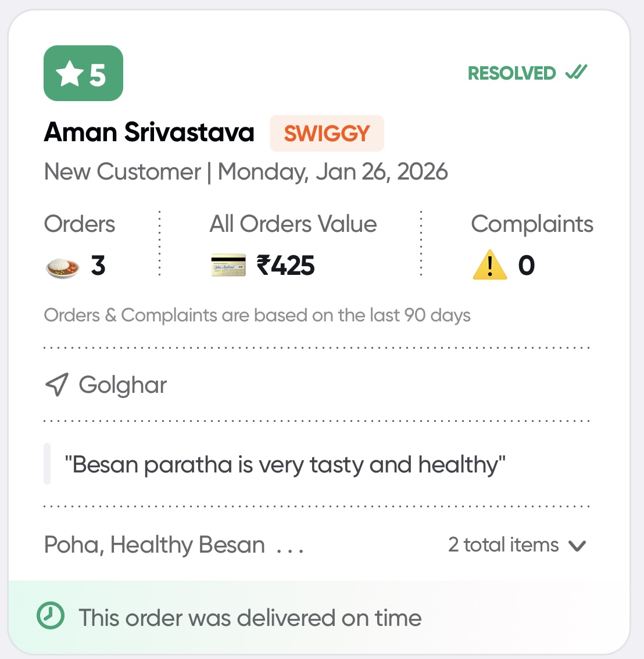Open the Golghar location link
This screenshot has width=644, height=659.
[x=123, y=384]
